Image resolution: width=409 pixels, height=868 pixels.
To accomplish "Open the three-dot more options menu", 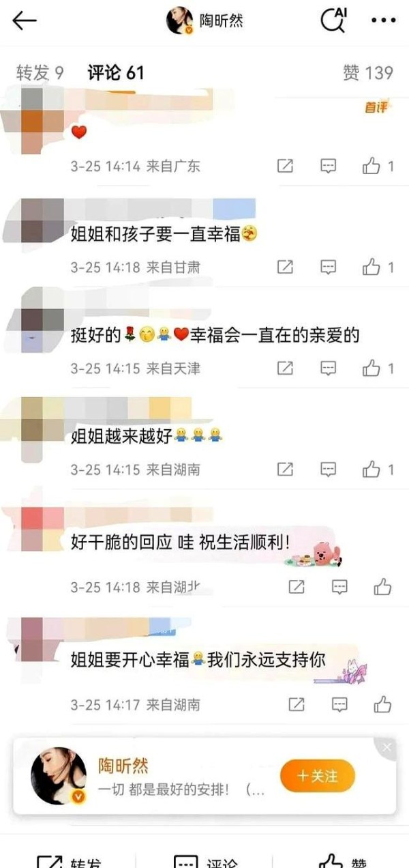I will click(x=383, y=20).
